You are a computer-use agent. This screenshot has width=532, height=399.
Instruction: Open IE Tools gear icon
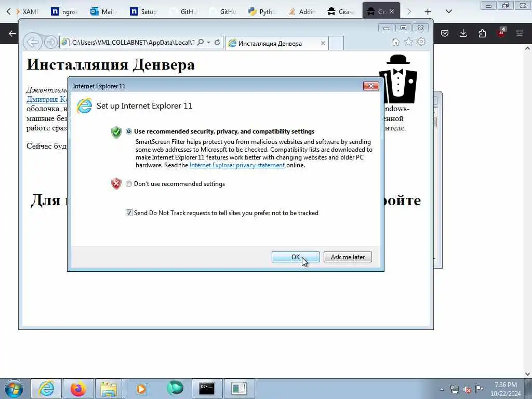(421, 42)
